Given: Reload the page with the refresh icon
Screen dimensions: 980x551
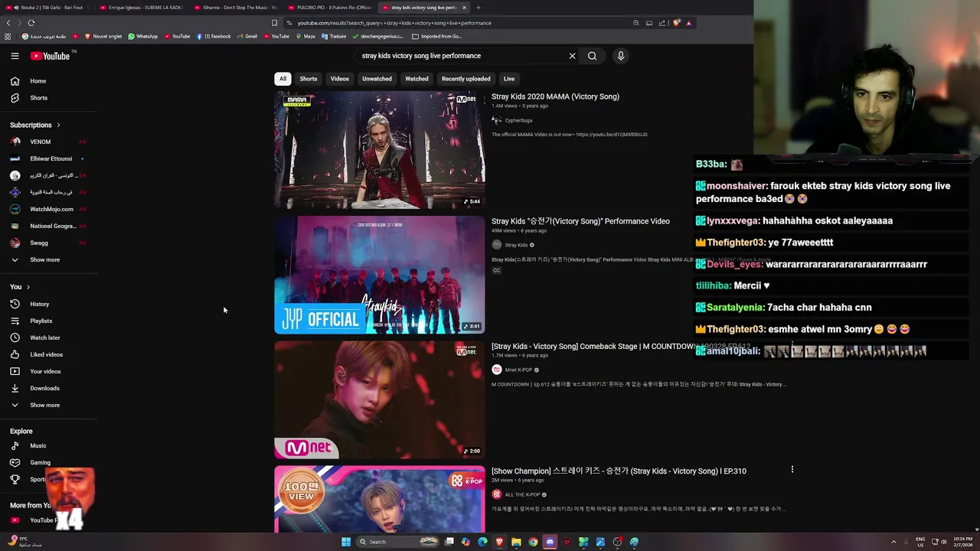Looking at the screenshot, I should click(x=31, y=23).
